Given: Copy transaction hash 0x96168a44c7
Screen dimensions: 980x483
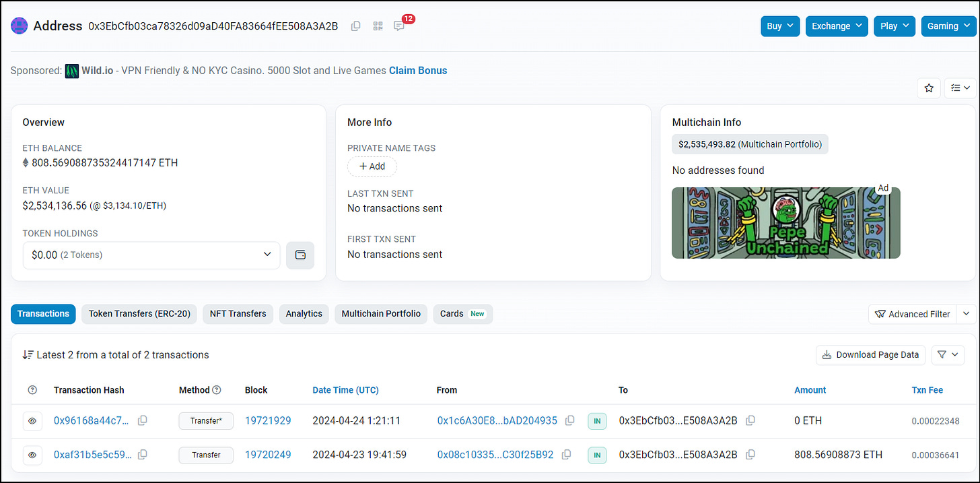Looking at the screenshot, I should click(142, 420).
